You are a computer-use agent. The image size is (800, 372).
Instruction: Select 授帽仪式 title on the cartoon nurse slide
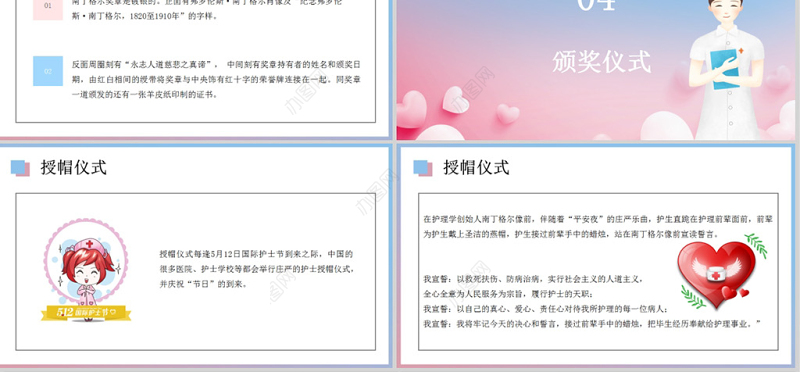pos(73,167)
